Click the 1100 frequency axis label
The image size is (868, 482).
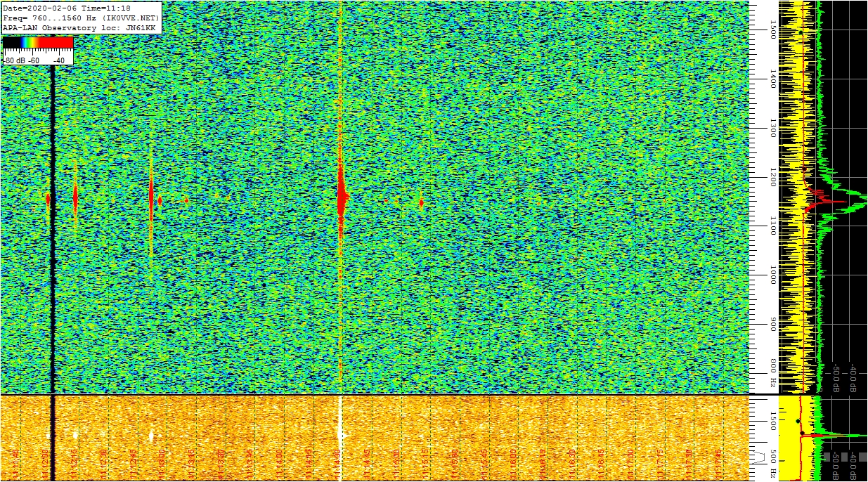coord(773,226)
